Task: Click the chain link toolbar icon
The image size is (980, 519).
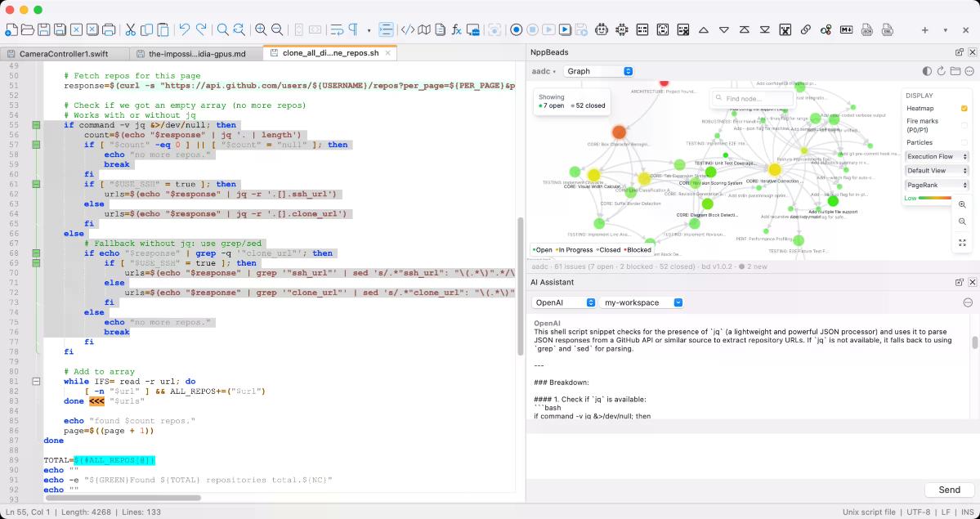Action: (806, 29)
